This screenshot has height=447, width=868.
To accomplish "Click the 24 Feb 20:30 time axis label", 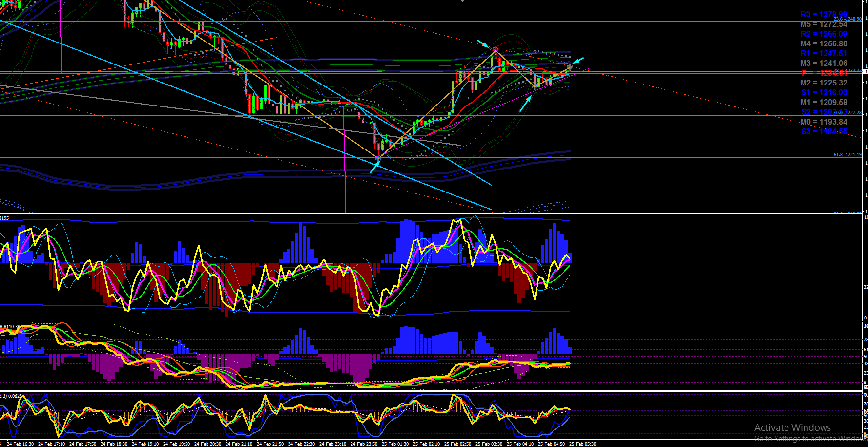I will coord(207,444).
